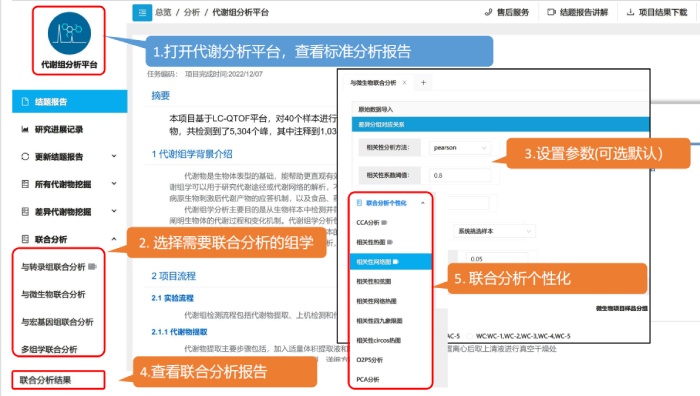The image size is (700, 396).
Task: Click the 项目结果下载 download icon
Action: (630, 12)
